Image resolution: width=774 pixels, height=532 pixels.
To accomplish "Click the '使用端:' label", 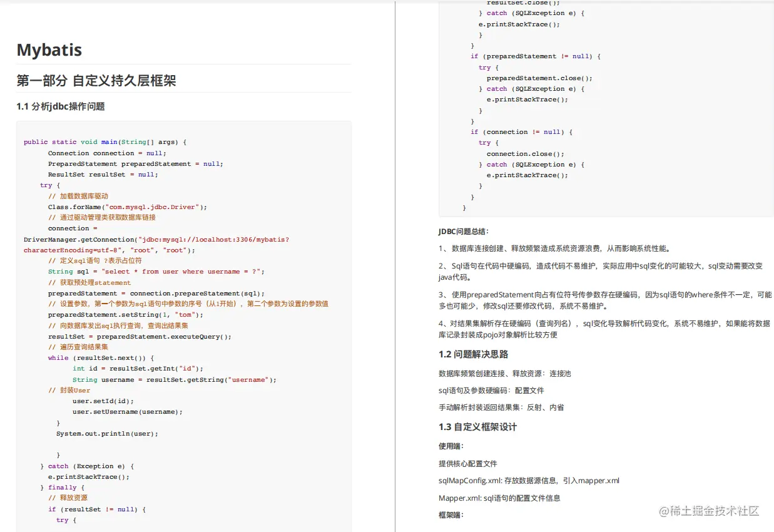I will coord(451,446).
